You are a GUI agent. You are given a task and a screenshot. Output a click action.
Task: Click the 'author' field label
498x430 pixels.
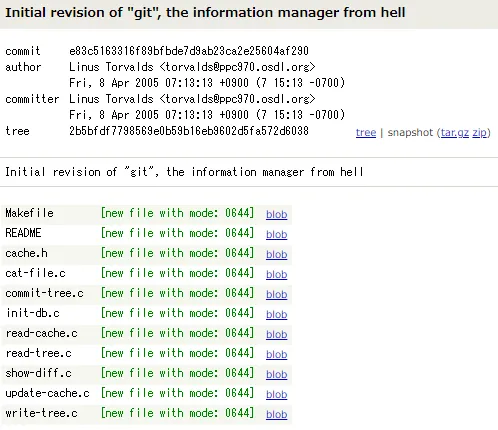[x=23, y=67]
